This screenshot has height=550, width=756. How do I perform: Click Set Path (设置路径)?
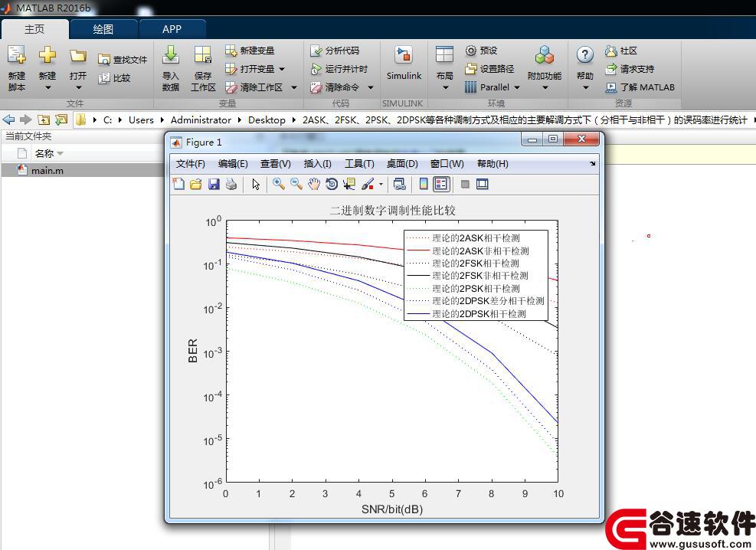[489, 69]
